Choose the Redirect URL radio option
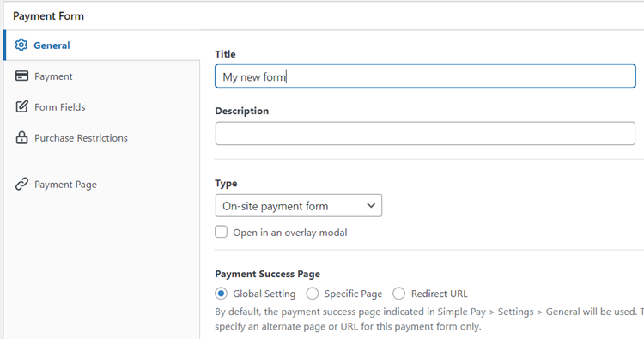644x339 pixels. click(398, 294)
